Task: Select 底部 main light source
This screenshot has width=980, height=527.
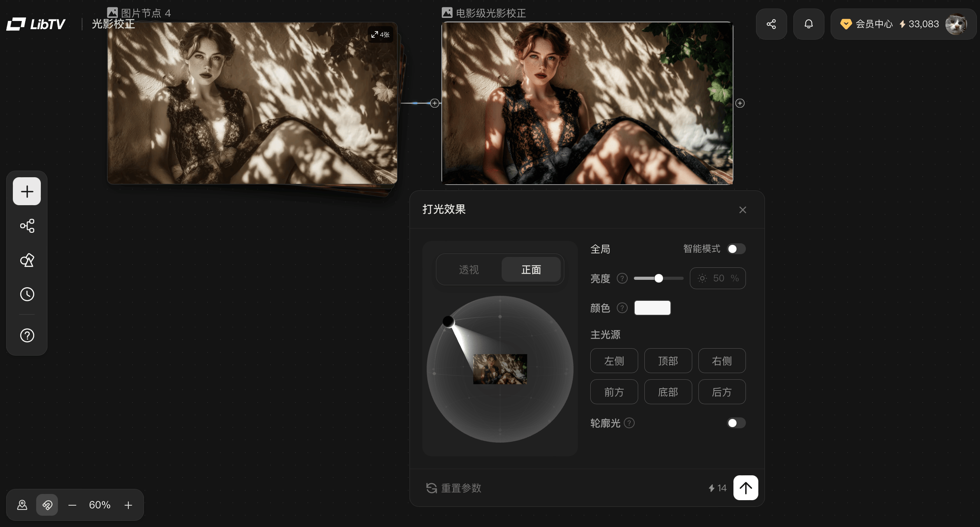Action: click(x=668, y=392)
